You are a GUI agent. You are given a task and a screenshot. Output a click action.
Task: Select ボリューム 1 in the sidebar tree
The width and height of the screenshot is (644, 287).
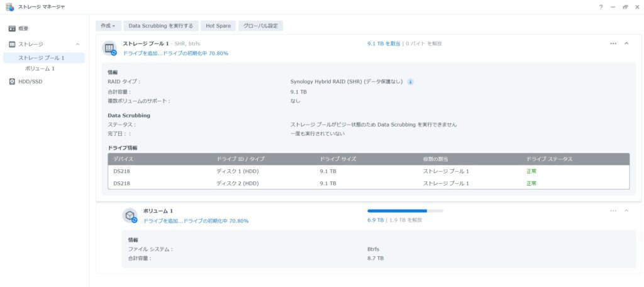(40, 68)
